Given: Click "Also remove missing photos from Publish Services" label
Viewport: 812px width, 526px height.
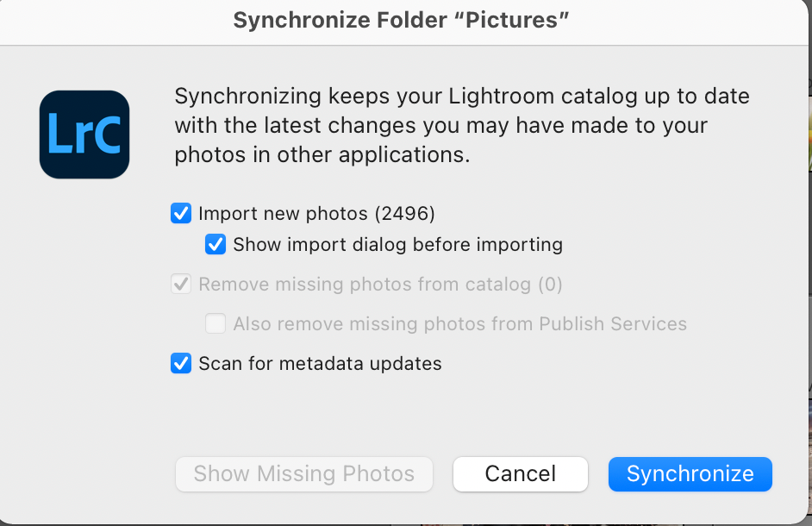Looking at the screenshot, I should pos(459,324).
